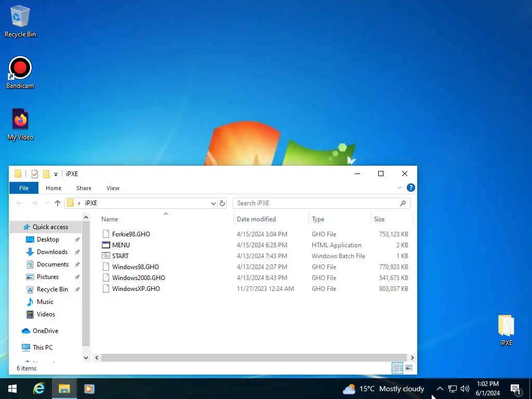Viewport: 532px width, 399px height.
Task: Open volume speaker tray icon
Action: pos(465,389)
